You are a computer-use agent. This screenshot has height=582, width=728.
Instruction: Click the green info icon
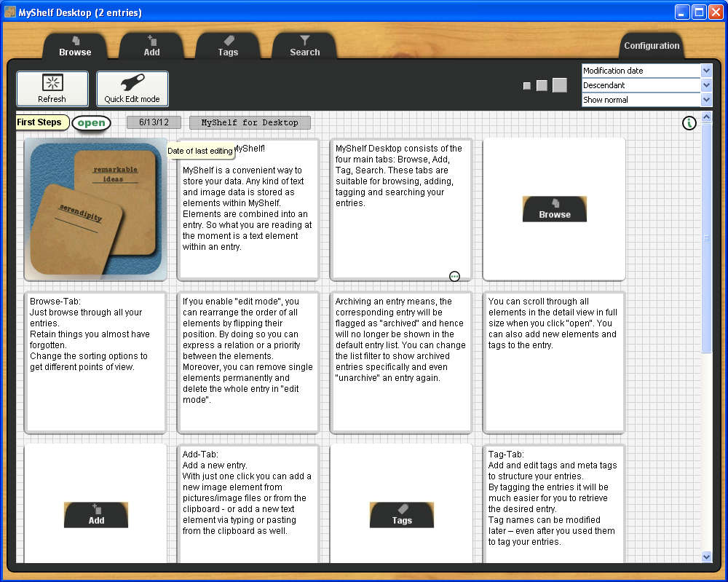(x=689, y=123)
